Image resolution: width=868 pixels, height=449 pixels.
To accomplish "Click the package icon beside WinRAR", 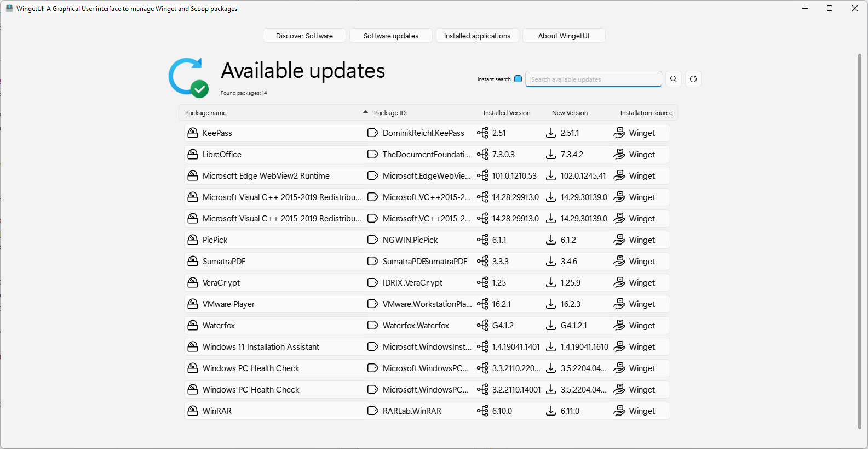I will (x=193, y=411).
